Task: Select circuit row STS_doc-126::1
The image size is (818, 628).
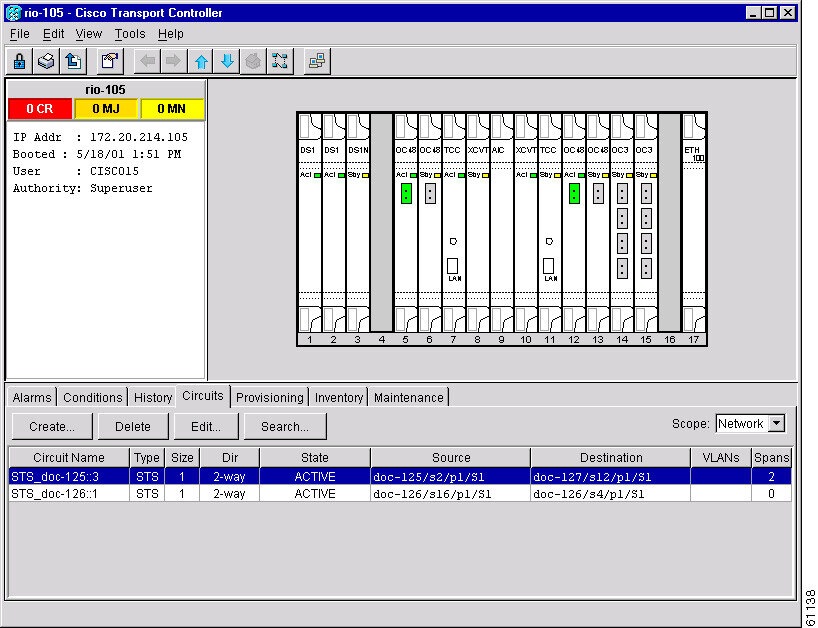Action: pos(400,493)
